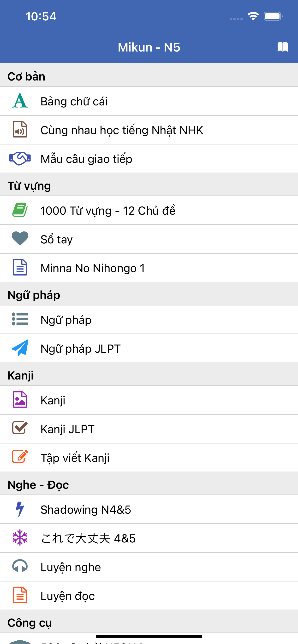Open the Luyện đọc reading practice
Image resolution: width=298 pixels, height=644 pixels.
coord(67,596)
